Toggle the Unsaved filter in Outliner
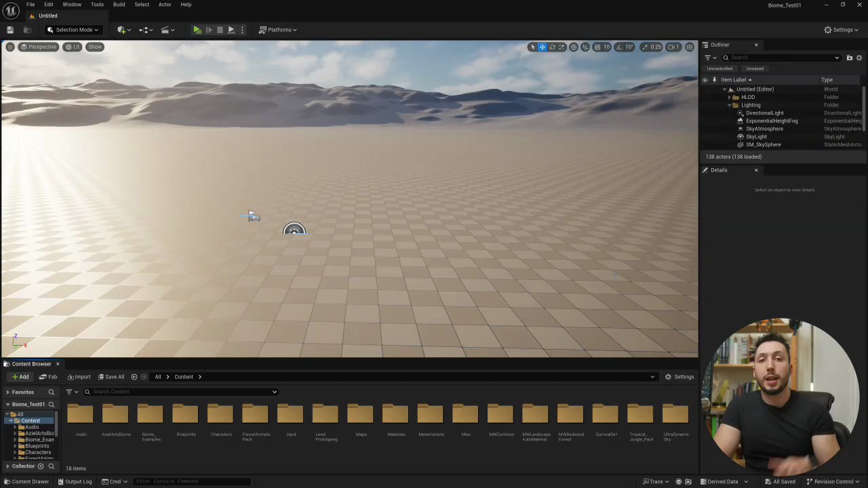The width and height of the screenshot is (868, 488). point(755,68)
